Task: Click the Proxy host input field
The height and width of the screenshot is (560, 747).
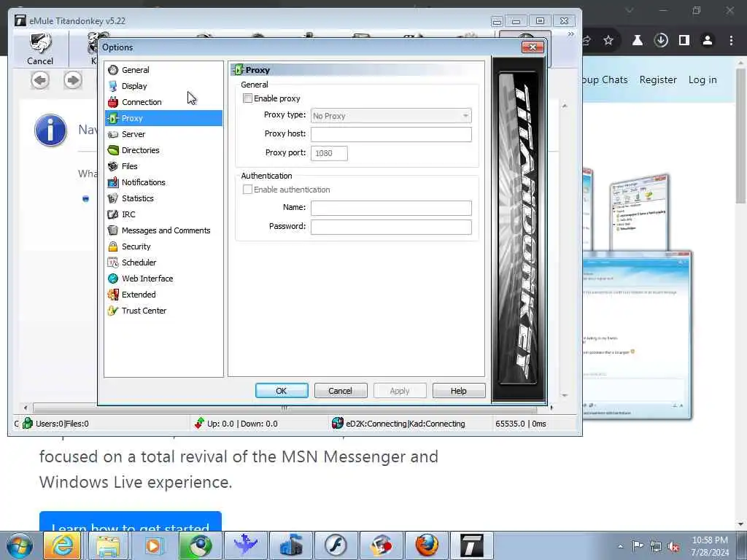Action: (391, 134)
